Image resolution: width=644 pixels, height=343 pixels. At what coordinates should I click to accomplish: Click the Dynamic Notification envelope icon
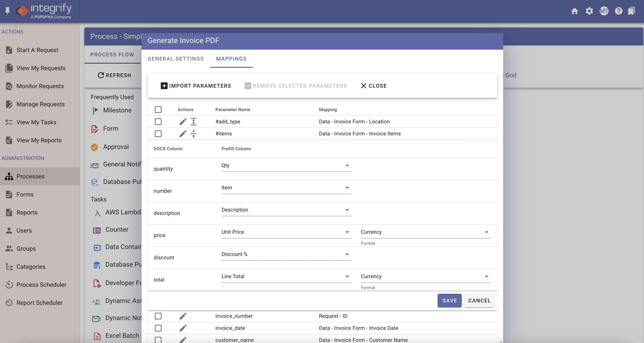coord(96,319)
